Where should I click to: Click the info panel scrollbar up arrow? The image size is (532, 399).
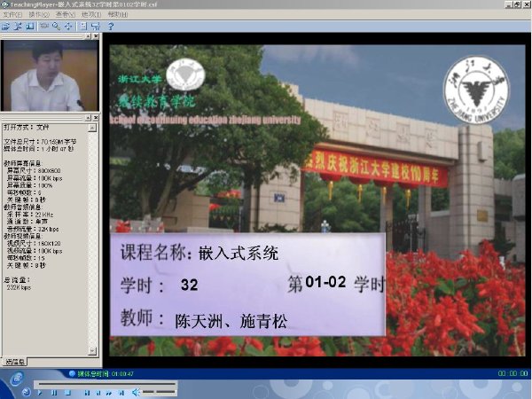coord(92,128)
